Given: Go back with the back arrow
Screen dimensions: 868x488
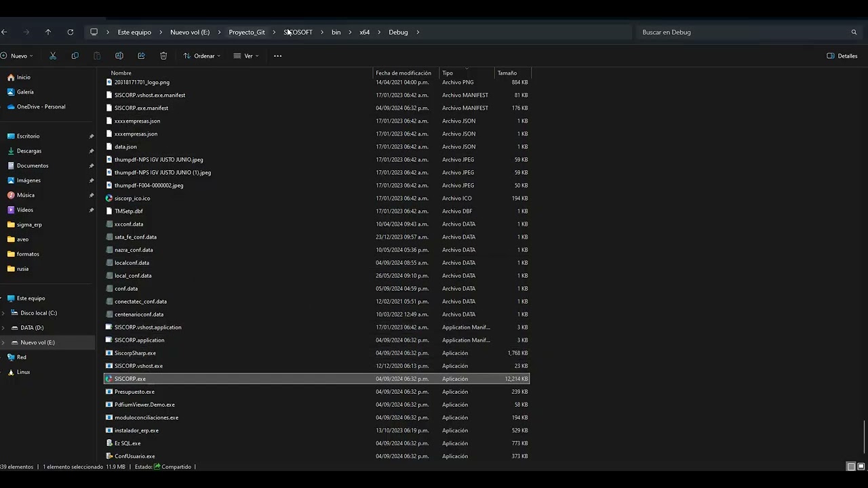Looking at the screenshot, I should tap(4, 32).
